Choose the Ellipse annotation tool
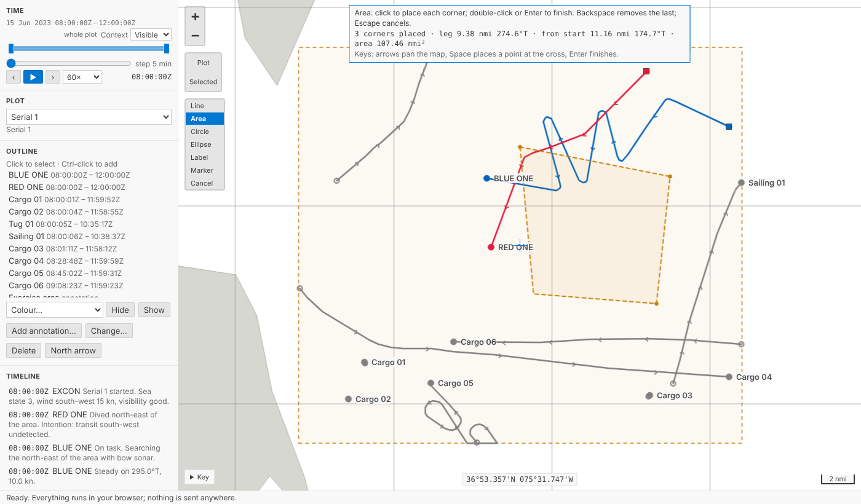 (x=205, y=144)
